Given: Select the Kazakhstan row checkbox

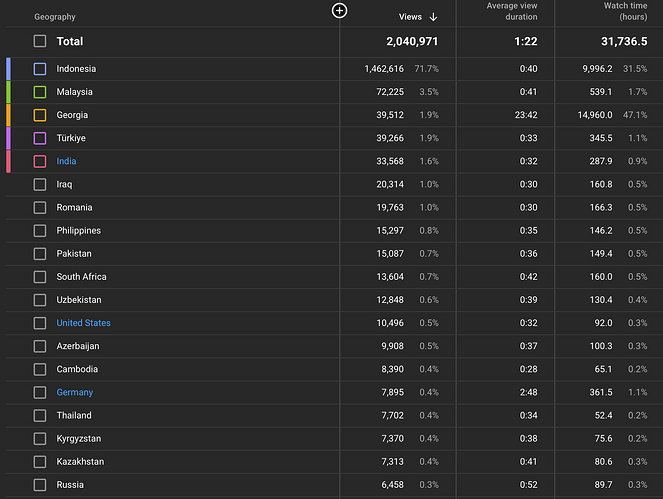Looking at the screenshot, I should click(x=40, y=461).
